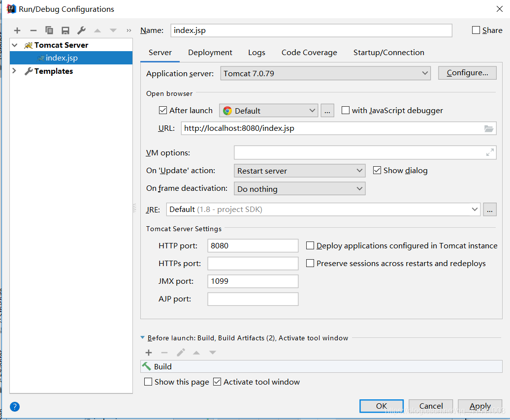Open the Default browser dropdown
The image size is (510, 420).
pyautogui.click(x=268, y=111)
